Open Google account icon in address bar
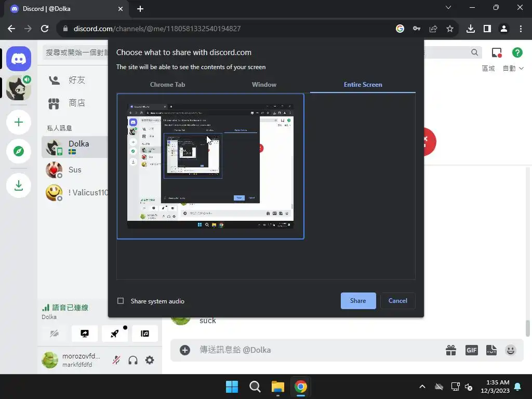532x399 pixels. click(x=400, y=29)
